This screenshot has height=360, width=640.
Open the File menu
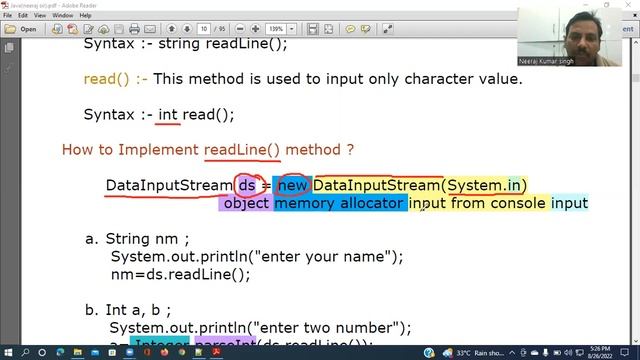pos(7,16)
